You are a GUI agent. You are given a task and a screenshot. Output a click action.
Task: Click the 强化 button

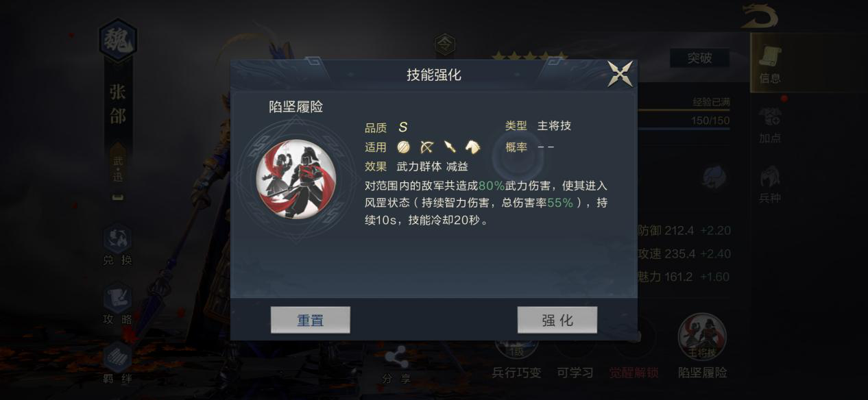(557, 320)
